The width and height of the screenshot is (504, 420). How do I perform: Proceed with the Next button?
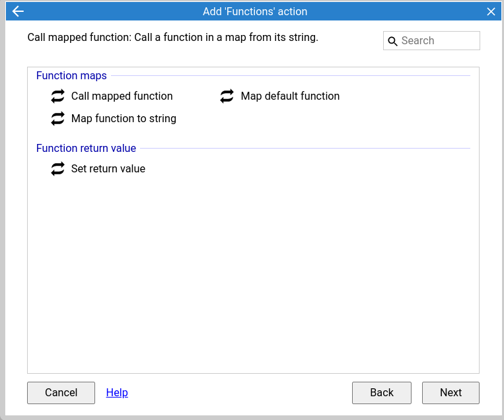pyautogui.click(x=450, y=393)
